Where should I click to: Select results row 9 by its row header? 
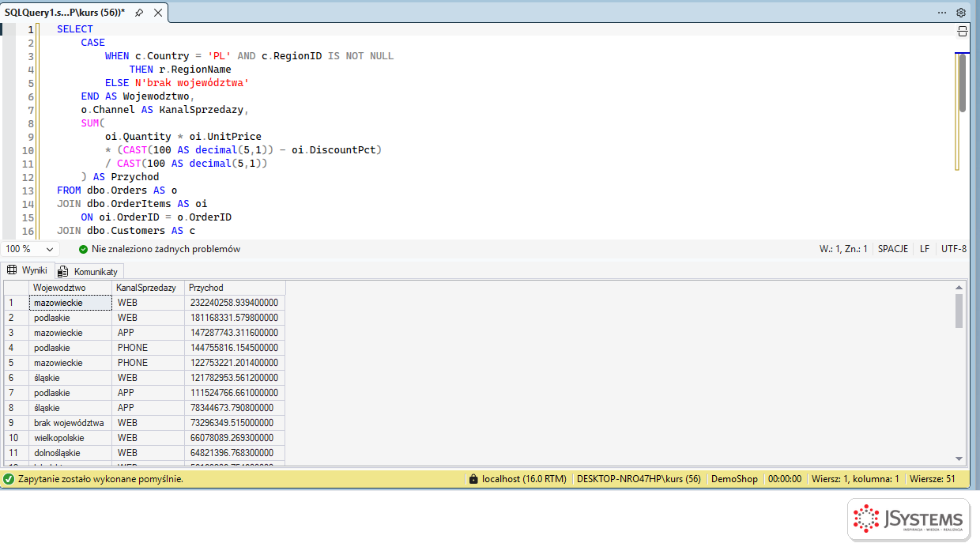click(x=17, y=423)
